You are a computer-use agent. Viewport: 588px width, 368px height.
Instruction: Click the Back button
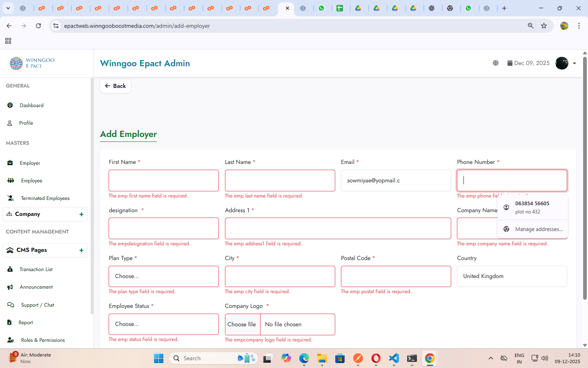[115, 86]
